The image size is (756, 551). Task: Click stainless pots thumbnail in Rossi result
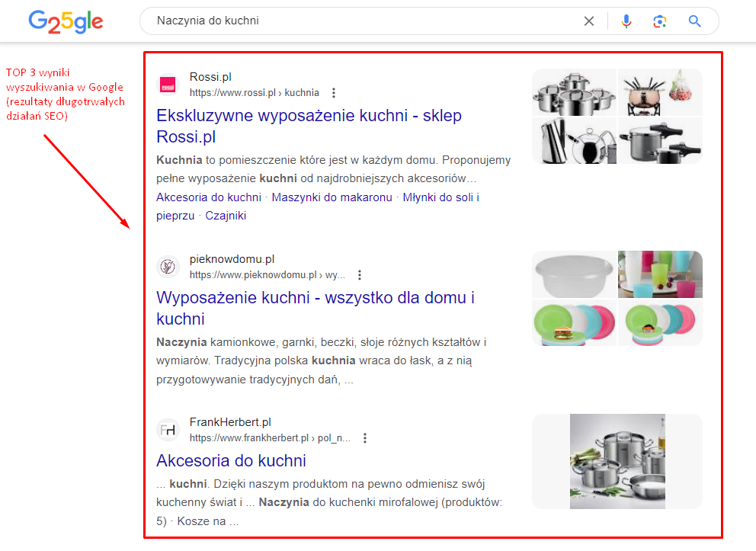click(574, 92)
